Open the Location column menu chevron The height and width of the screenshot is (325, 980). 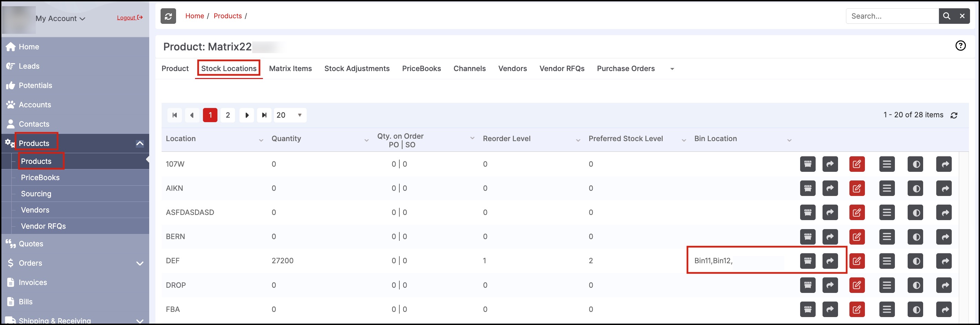point(261,140)
